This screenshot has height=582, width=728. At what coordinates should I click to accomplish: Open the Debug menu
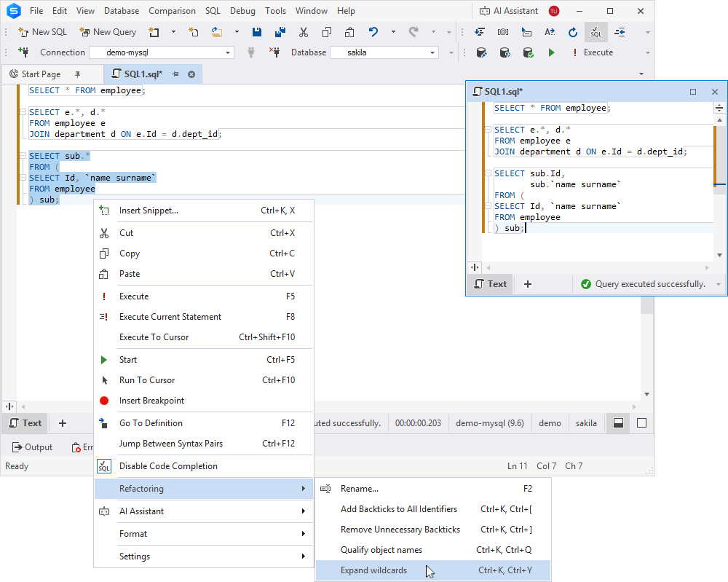pos(242,11)
